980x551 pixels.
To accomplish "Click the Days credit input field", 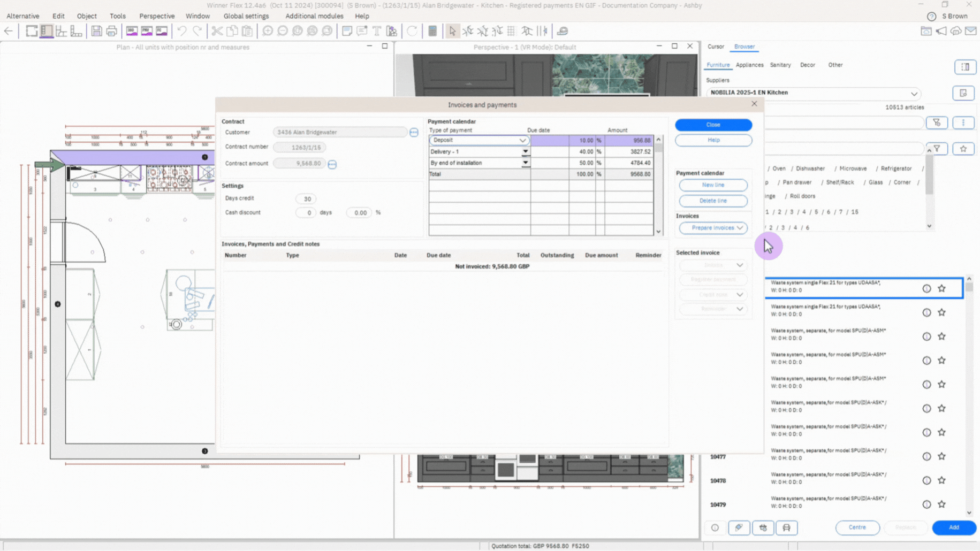I will [307, 199].
